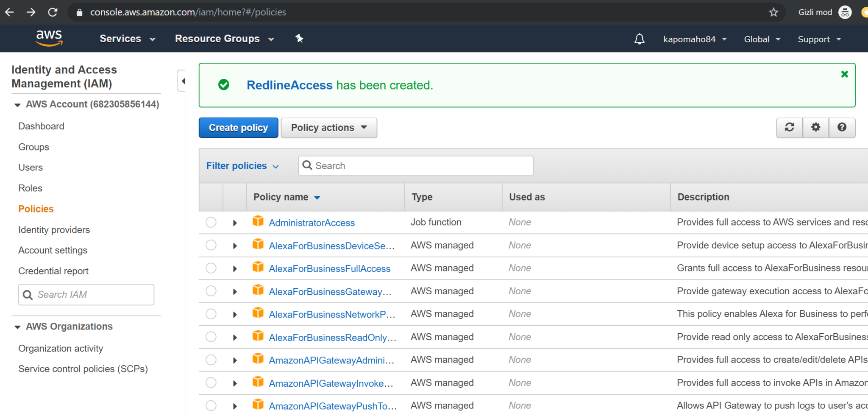
Task: Click the lock icon in address bar
Action: pos(79,12)
